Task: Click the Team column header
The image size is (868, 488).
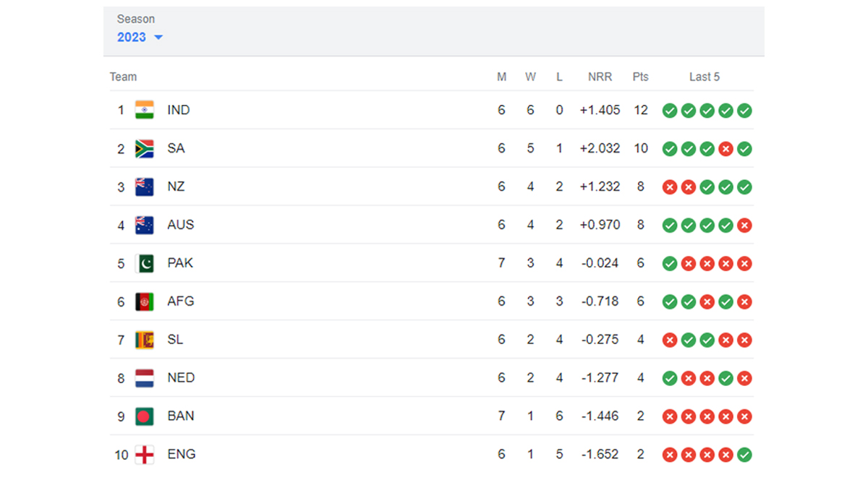Action: (x=123, y=77)
